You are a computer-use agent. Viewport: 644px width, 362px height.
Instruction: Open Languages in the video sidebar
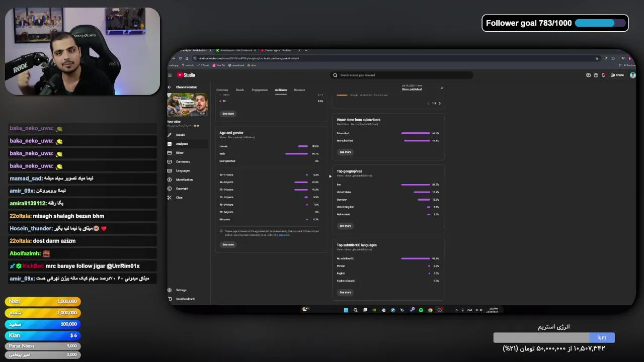(183, 171)
